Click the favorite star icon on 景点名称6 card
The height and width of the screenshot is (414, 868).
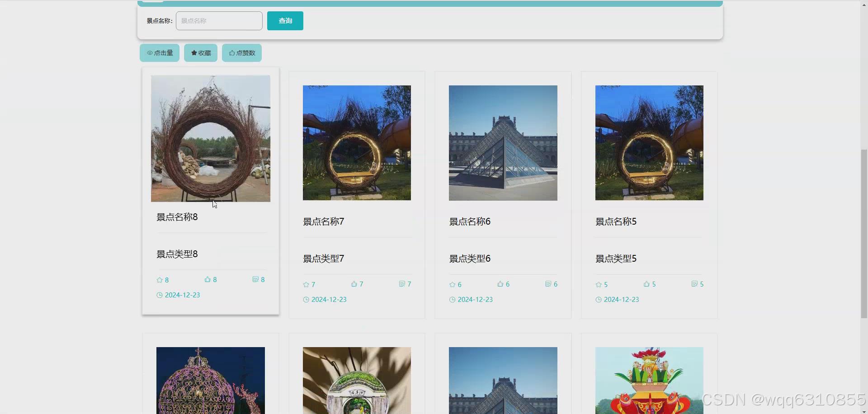pos(452,285)
